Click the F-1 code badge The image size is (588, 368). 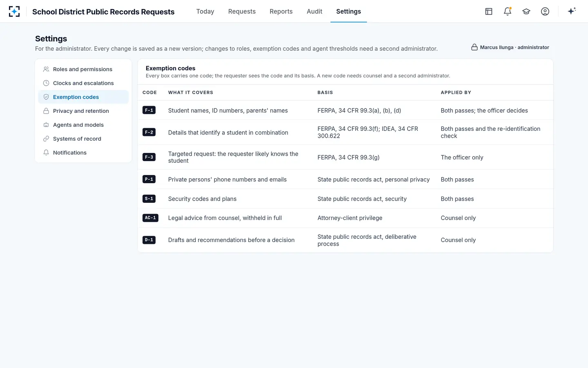pos(149,110)
